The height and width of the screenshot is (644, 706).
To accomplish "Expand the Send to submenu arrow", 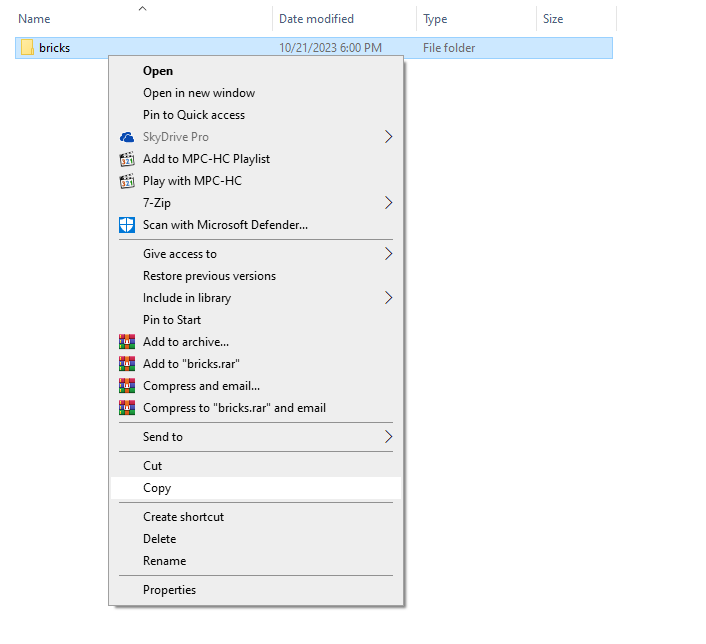I will click(x=388, y=437).
